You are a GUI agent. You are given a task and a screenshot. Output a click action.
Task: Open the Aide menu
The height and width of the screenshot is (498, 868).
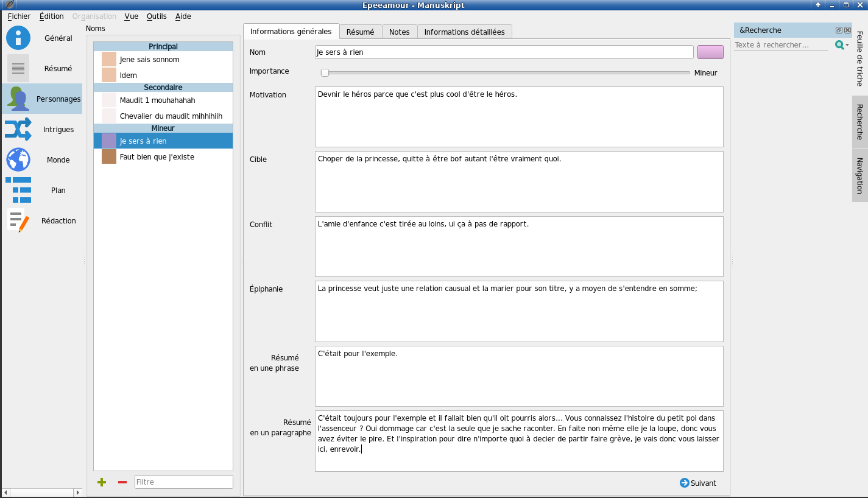(x=183, y=16)
